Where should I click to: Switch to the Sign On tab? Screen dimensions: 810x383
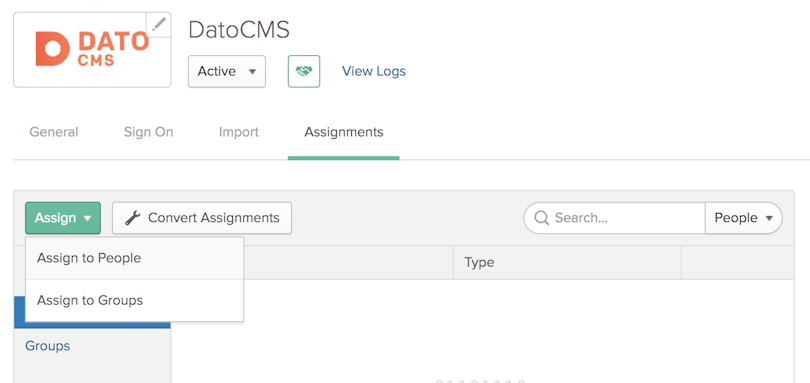pyautogui.click(x=148, y=132)
